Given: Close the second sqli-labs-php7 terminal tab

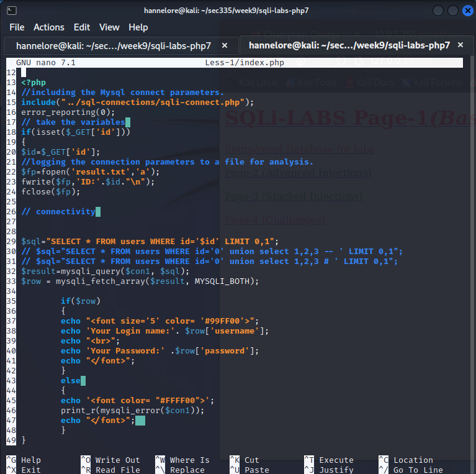Looking at the screenshot, I should [460, 45].
